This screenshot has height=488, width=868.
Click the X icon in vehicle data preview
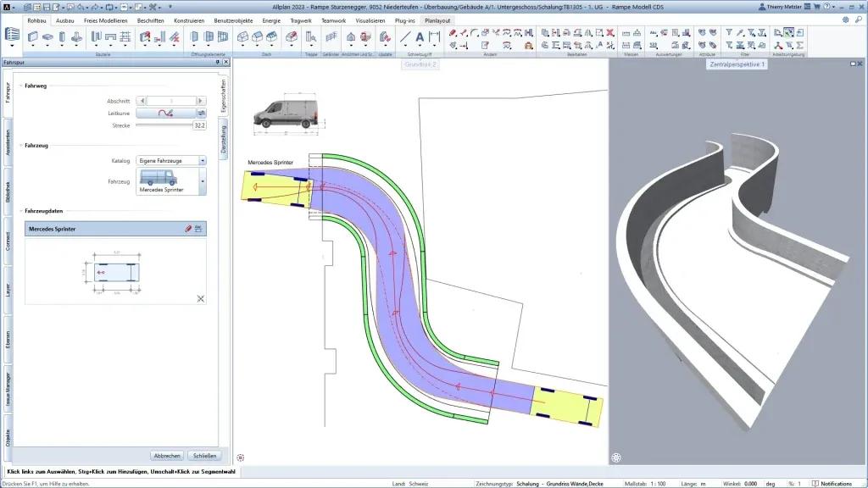click(201, 298)
